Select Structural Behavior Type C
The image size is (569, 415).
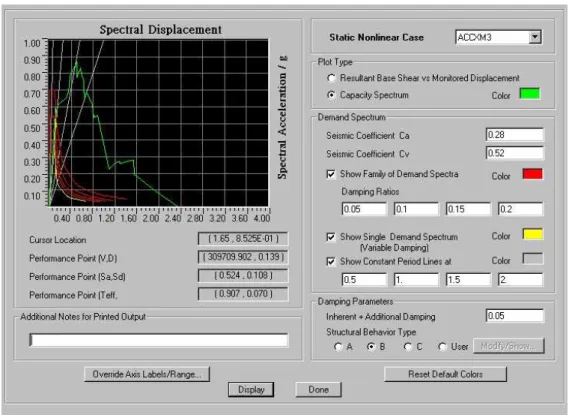click(408, 347)
